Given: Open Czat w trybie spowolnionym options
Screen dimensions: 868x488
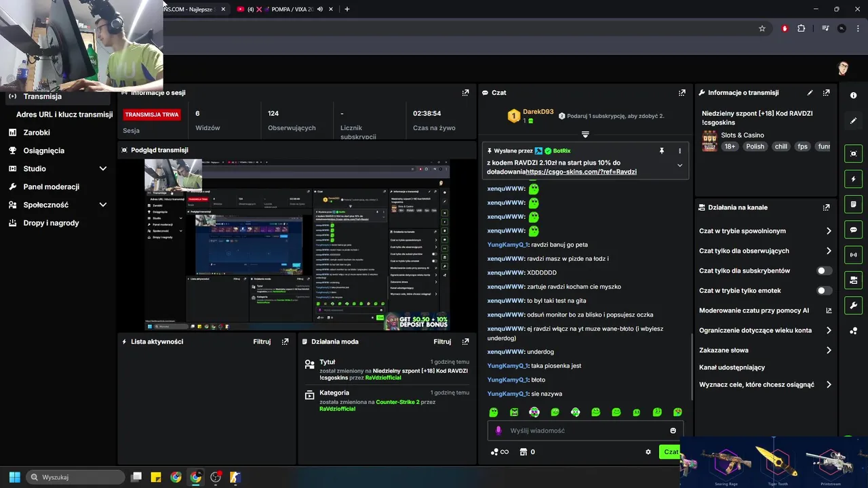Looking at the screenshot, I should tap(766, 231).
